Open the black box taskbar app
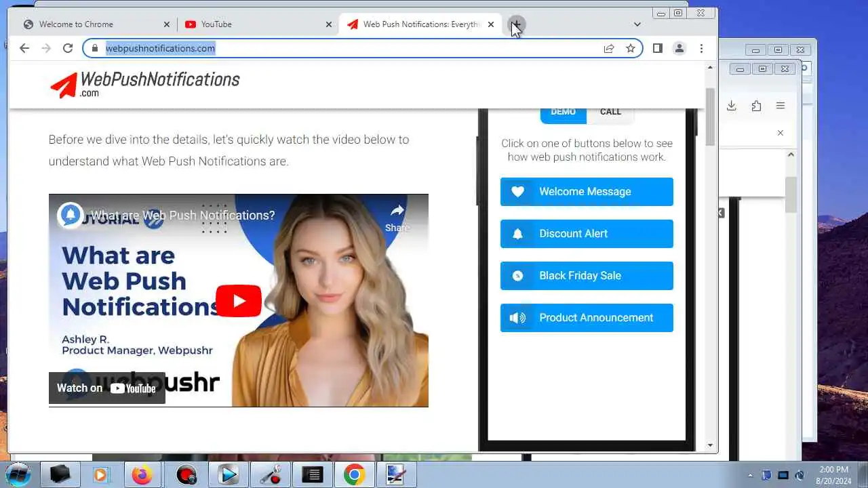Screen dimensions: 868x488 (60, 475)
